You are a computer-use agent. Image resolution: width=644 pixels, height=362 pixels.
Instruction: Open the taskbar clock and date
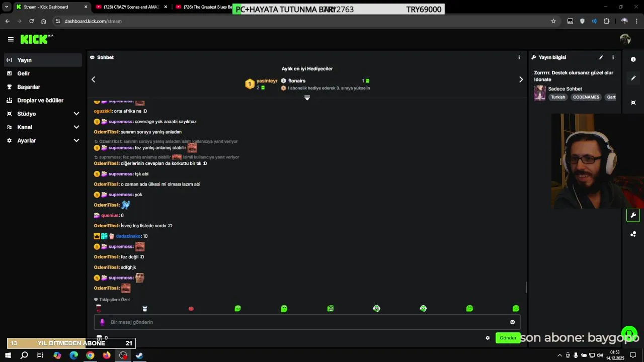click(x=615, y=355)
